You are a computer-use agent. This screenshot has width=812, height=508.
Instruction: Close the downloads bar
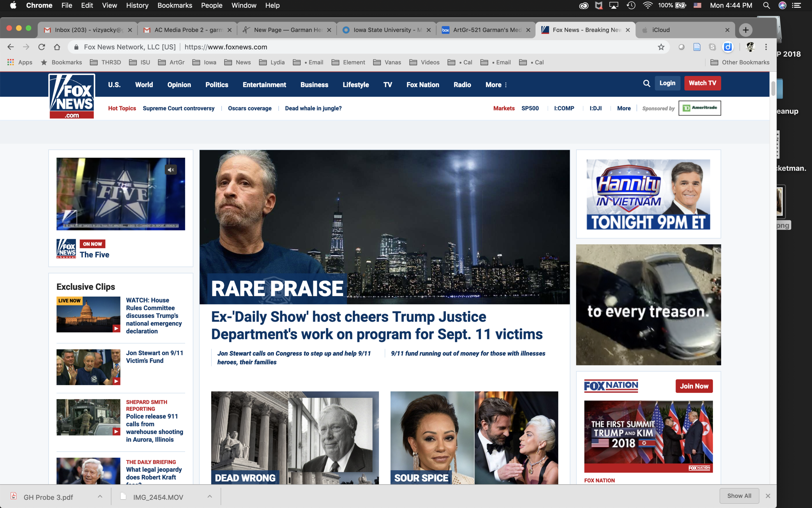point(768,496)
